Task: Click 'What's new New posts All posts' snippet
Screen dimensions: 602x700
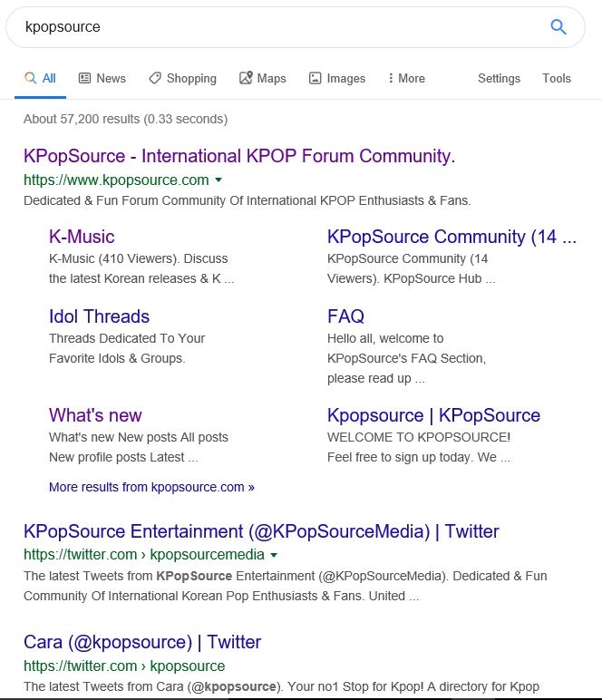Action: [139, 437]
